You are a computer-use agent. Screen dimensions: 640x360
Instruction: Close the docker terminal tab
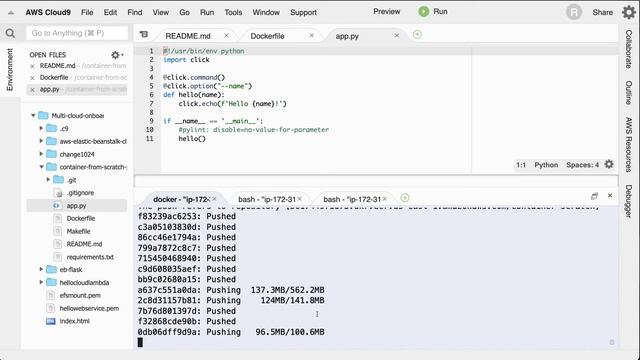tap(214, 199)
